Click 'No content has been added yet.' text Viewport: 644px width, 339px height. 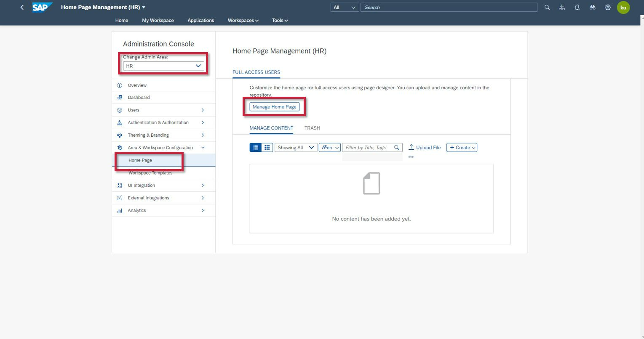pos(371,219)
